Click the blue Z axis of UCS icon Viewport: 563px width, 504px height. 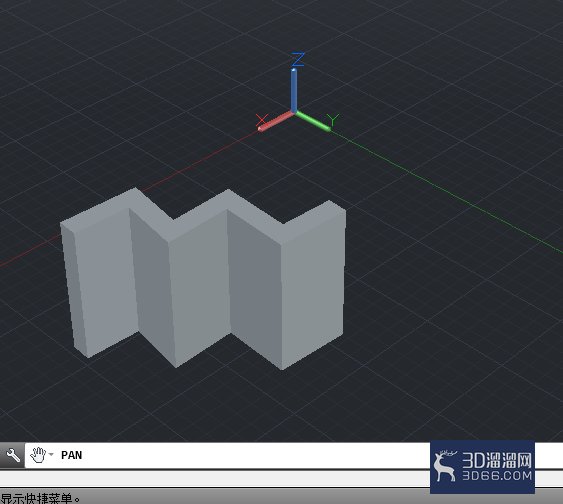(x=294, y=90)
